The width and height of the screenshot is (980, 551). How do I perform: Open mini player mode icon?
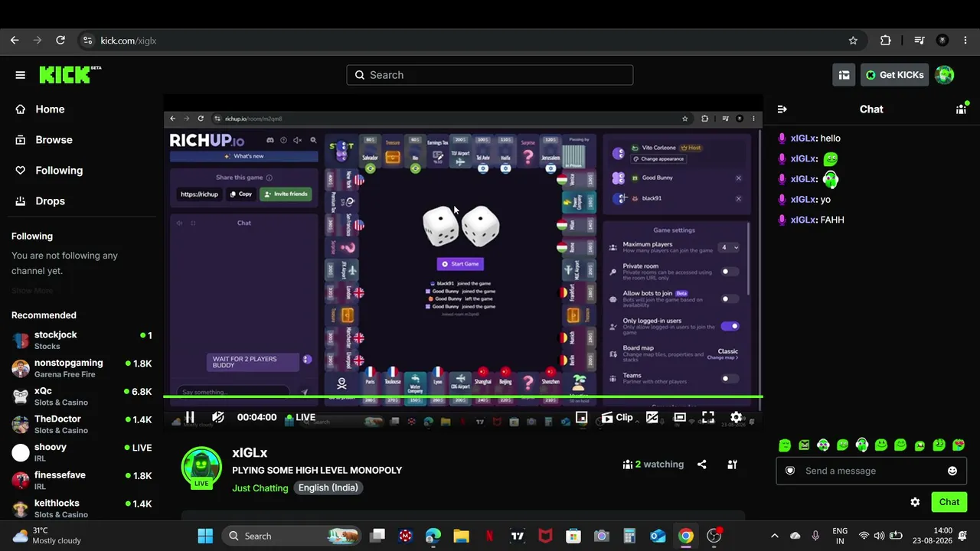[582, 417]
